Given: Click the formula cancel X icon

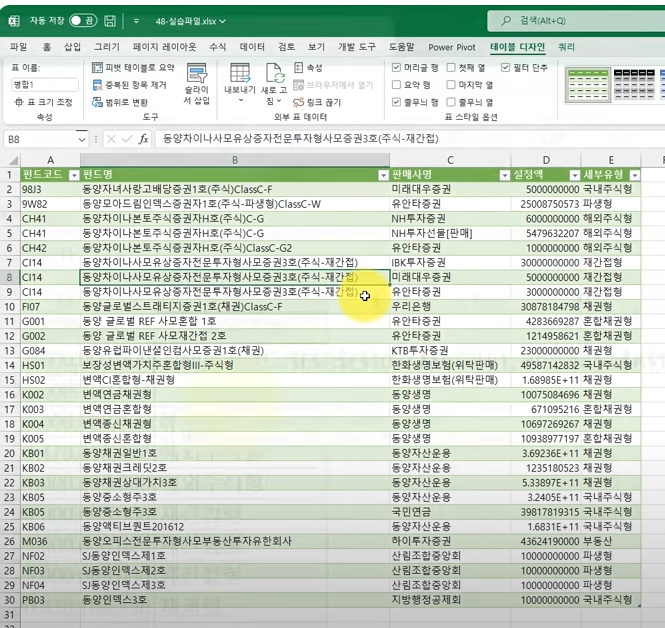Looking at the screenshot, I should pos(111,139).
